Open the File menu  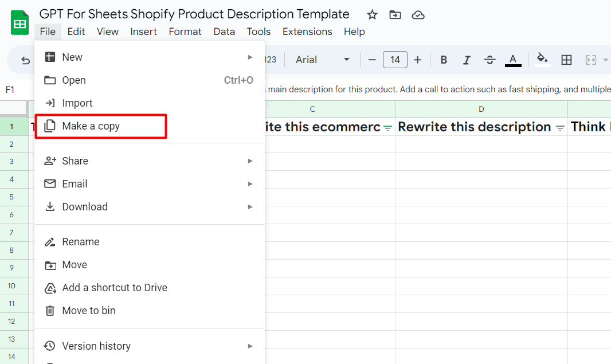pos(48,32)
